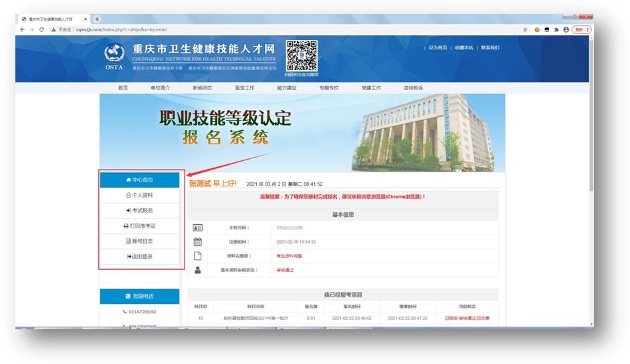
Task: Open a new browser tab with plus
Action: click(97, 19)
